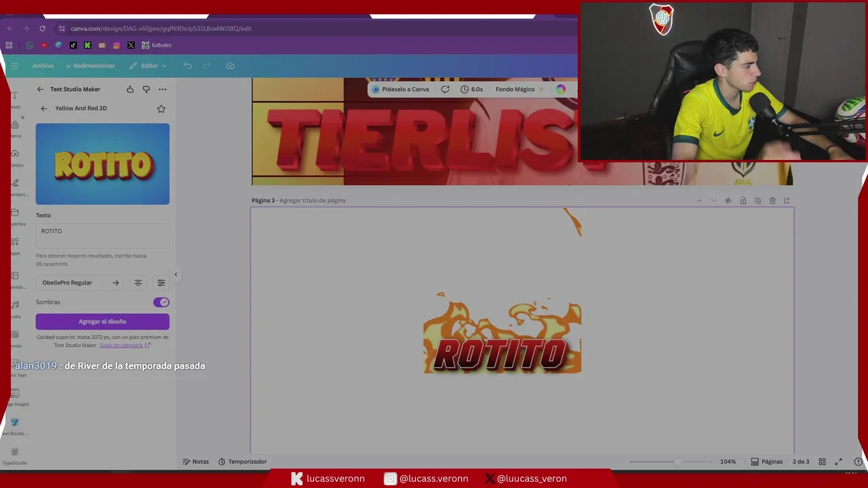Open the Kick bookmark
This screenshot has height=488, width=868.
tap(87, 45)
